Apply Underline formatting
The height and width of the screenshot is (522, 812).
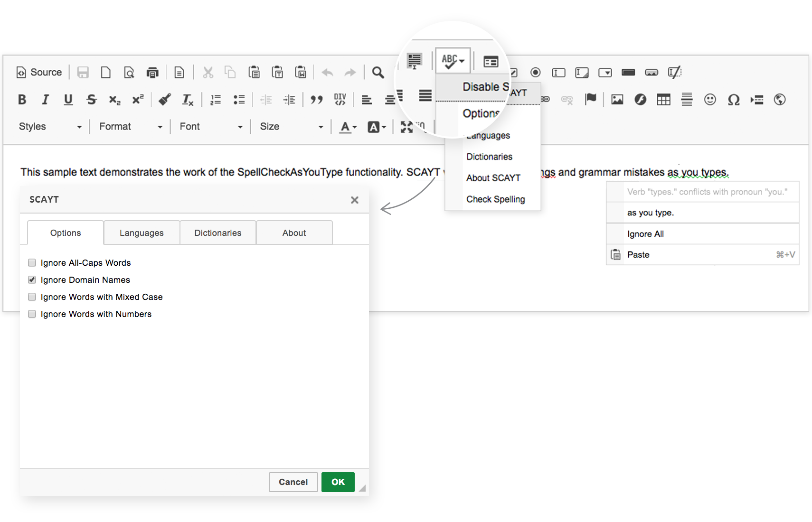click(68, 100)
